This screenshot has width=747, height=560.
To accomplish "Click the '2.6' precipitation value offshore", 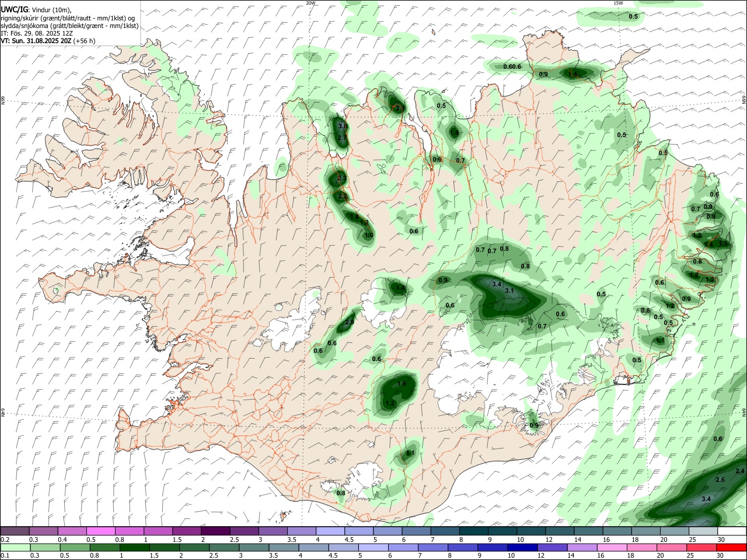I will [x=720, y=480].
